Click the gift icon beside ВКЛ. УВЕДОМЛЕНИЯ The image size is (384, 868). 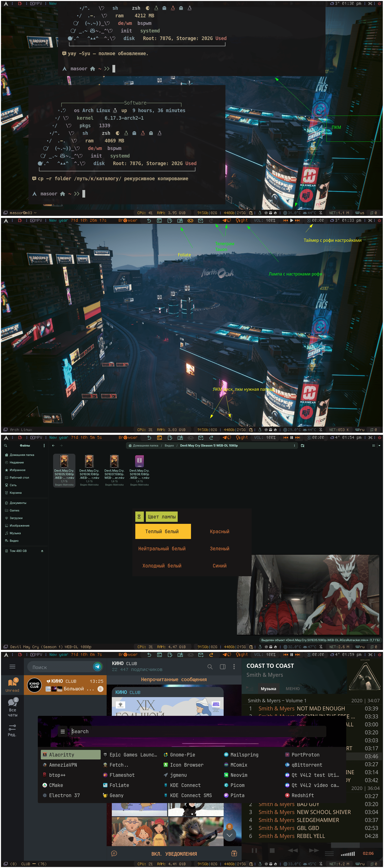[234, 853]
